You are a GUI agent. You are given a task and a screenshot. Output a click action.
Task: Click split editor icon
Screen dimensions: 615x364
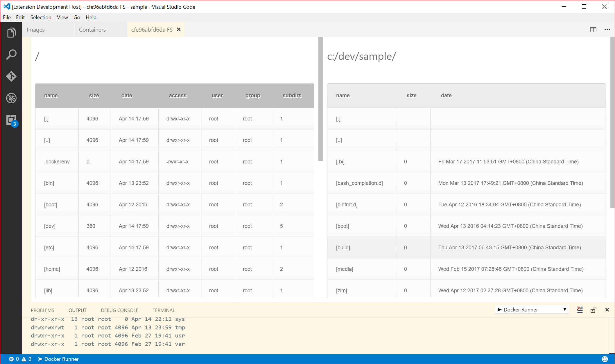pyautogui.click(x=593, y=30)
